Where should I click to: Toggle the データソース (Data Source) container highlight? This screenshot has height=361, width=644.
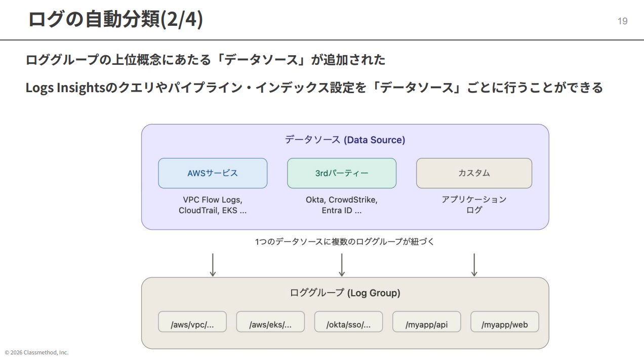tap(345, 140)
